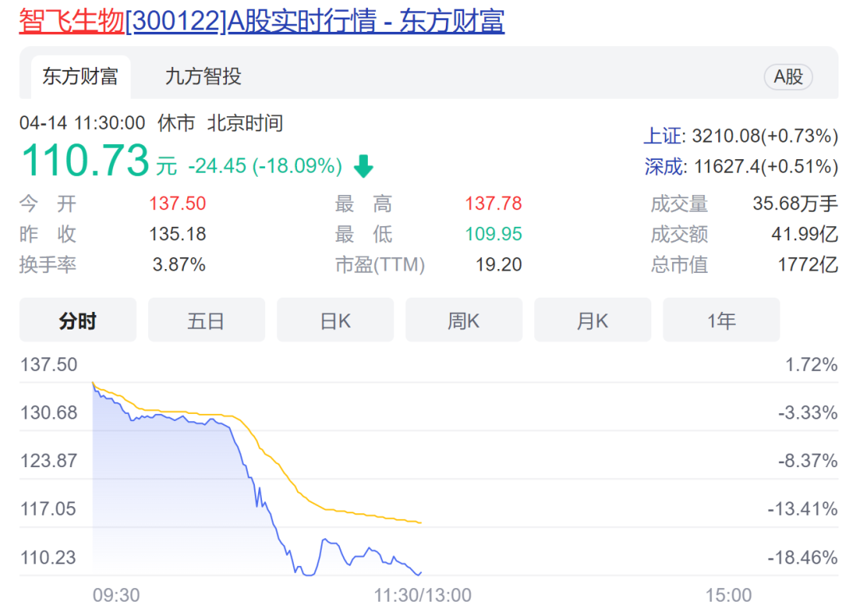The height and width of the screenshot is (616, 860).
Task: Click the change value -24.45 (-18.09%)
Action: 265,166
